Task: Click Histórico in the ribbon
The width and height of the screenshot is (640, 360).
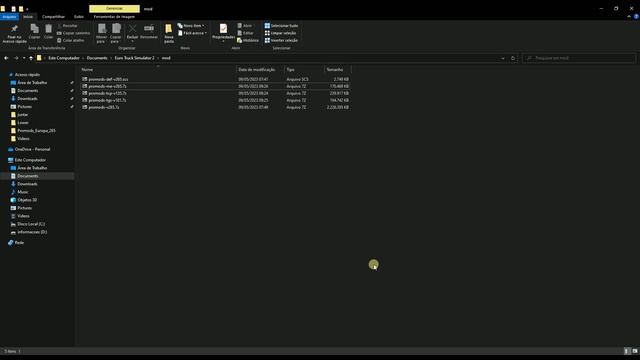Action: tap(248, 40)
